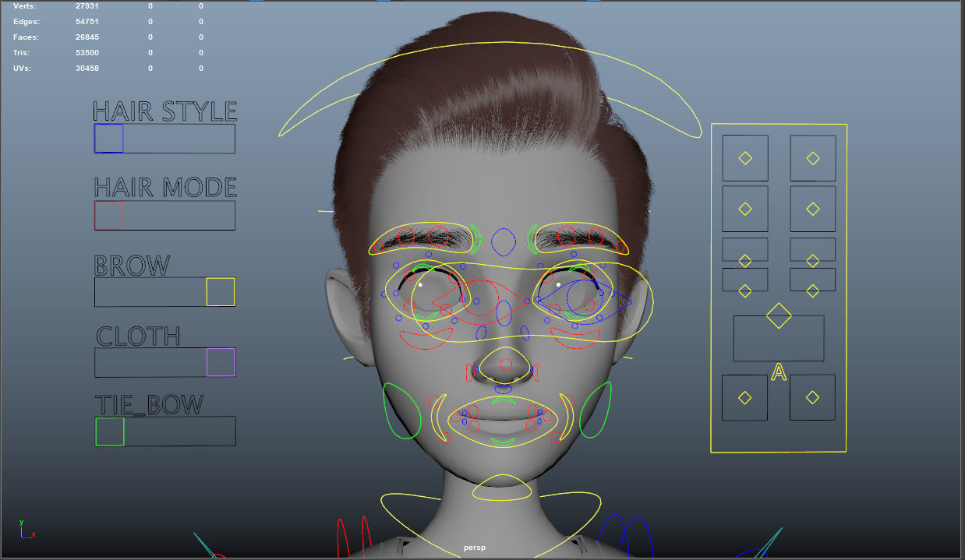The width and height of the screenshot is (965, 560).
Task: Select the yellow letter A control
Action: [x=779, y=372]
